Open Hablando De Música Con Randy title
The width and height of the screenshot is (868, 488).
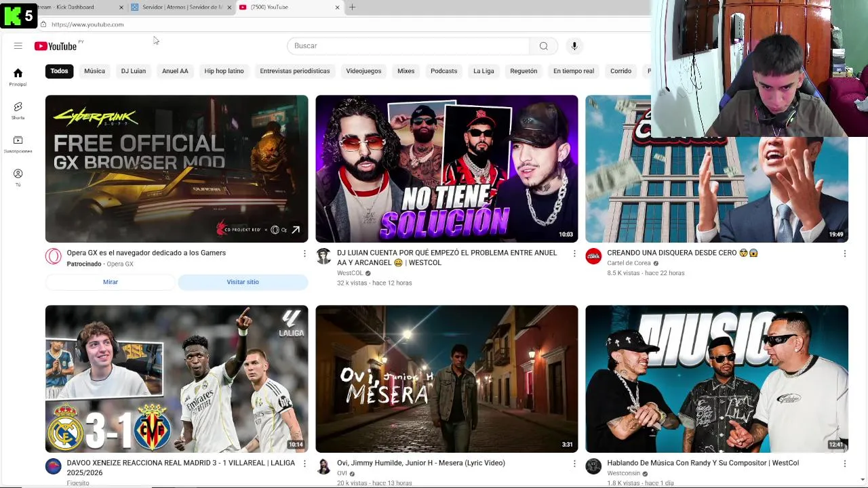703,463
